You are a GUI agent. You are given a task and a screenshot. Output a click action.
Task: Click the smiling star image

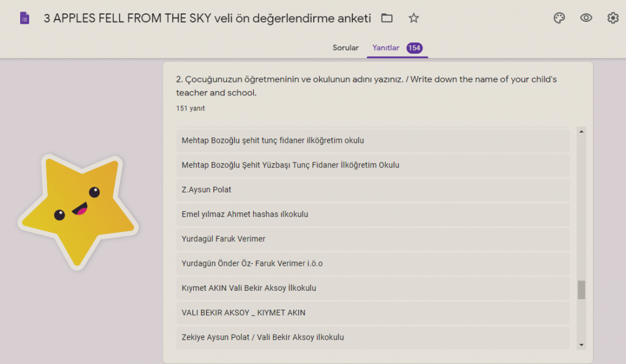[78, 211]
